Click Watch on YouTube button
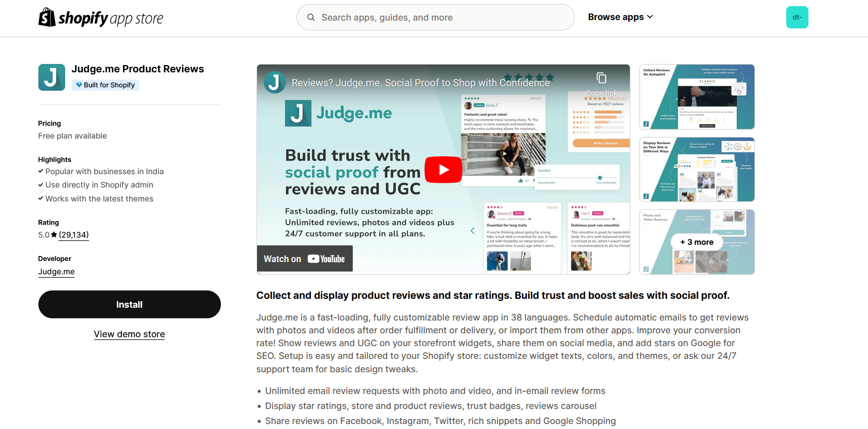868x429 pixels. tap(305, 259)
